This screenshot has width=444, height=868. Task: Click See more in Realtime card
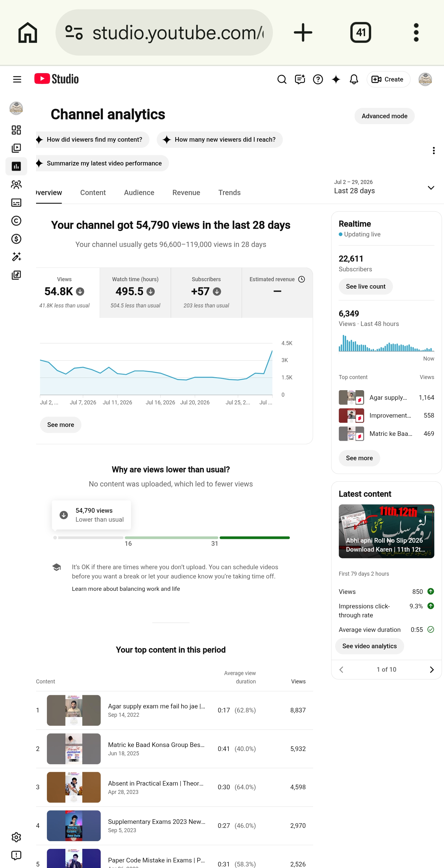359,458
